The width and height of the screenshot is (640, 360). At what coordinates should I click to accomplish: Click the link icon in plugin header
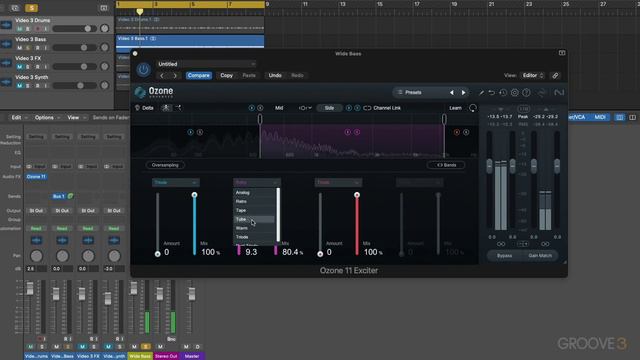[555, 76]
